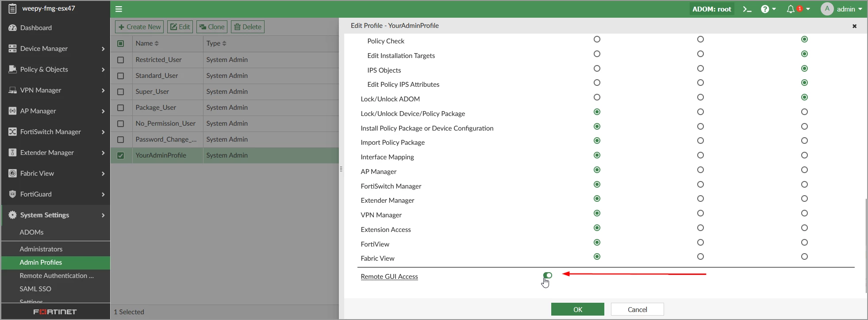Click the hamburger menu icon in header
This screenshot has height=320, width=868.
tap(119, 9)
